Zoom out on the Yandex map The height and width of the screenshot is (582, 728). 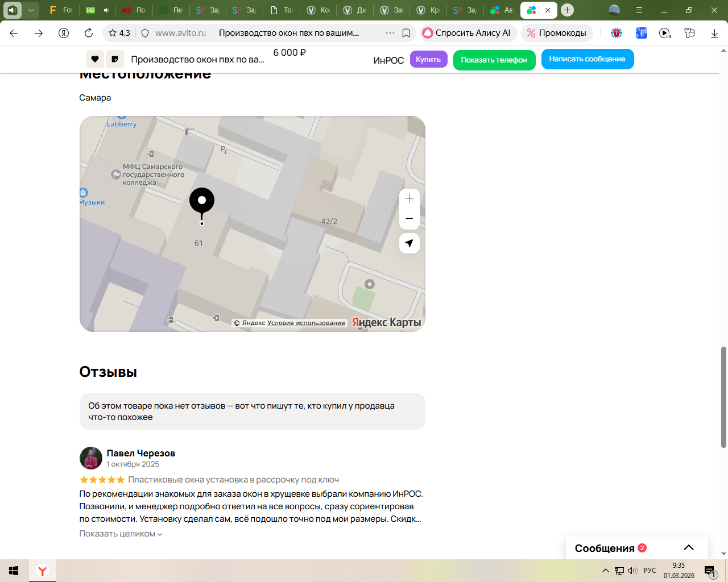coord(409,219)
